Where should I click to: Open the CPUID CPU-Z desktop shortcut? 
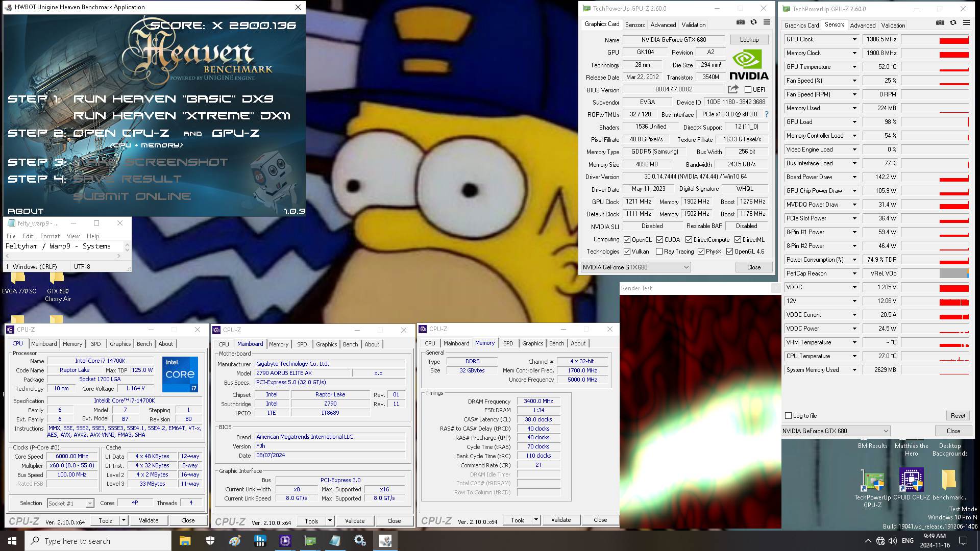911,484
